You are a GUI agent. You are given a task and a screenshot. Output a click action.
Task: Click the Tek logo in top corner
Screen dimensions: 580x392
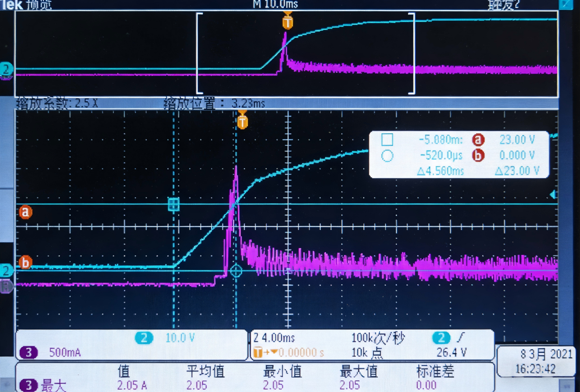click(x=11, y=5)
